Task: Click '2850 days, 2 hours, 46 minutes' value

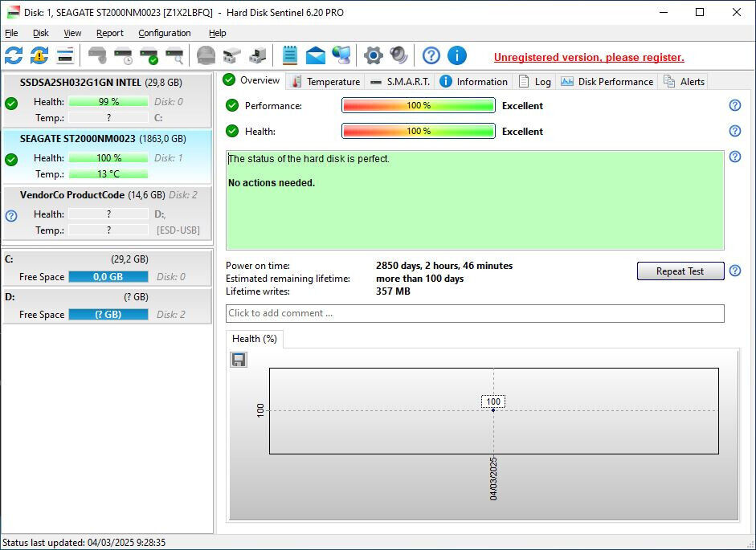Action: tap(444, 266)
